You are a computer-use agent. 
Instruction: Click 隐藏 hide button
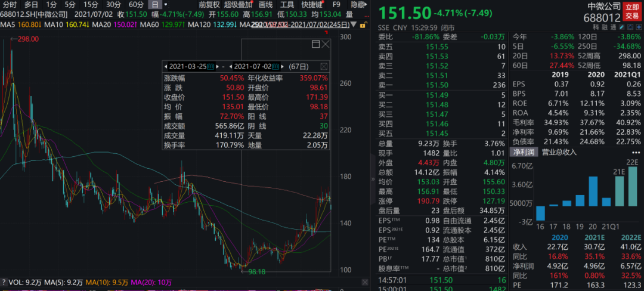point(358,5)
